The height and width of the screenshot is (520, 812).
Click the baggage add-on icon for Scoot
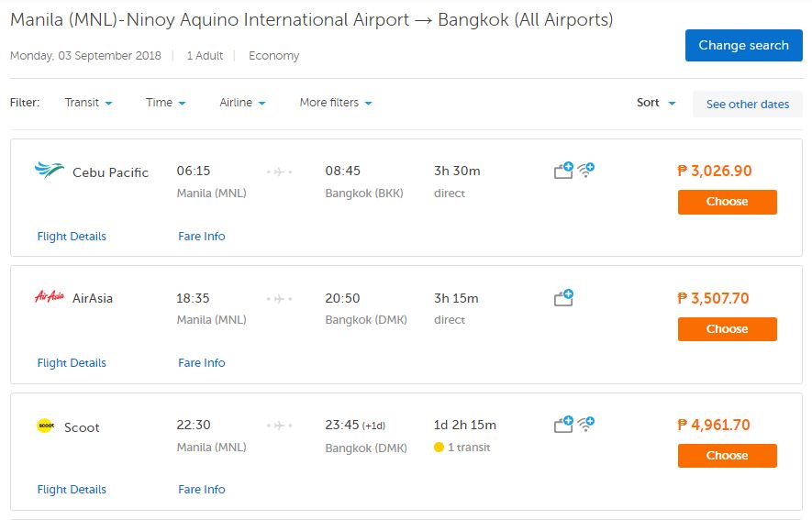(563, 425)
